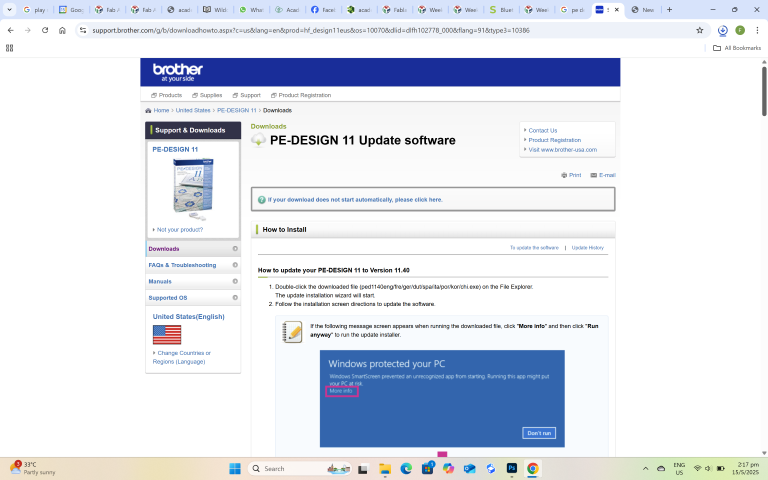
Task: Open the tab search dropdown
Action: [x=9, y=9]
